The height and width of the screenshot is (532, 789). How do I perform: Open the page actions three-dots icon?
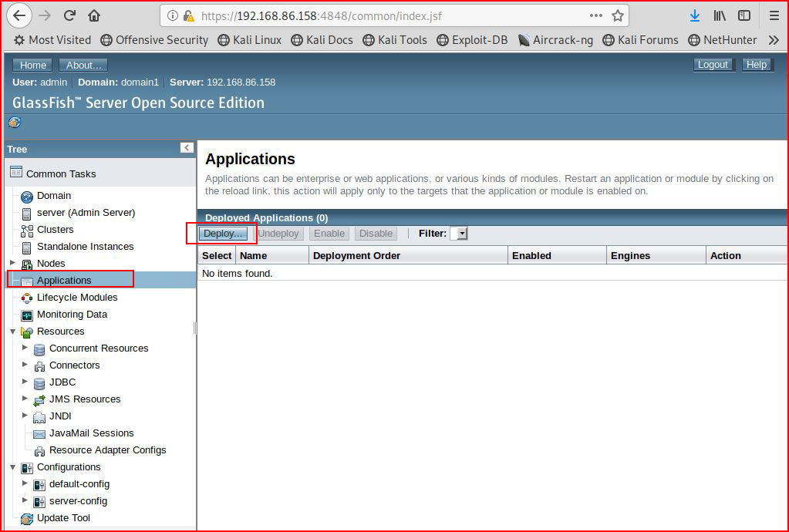coord(595,15)
